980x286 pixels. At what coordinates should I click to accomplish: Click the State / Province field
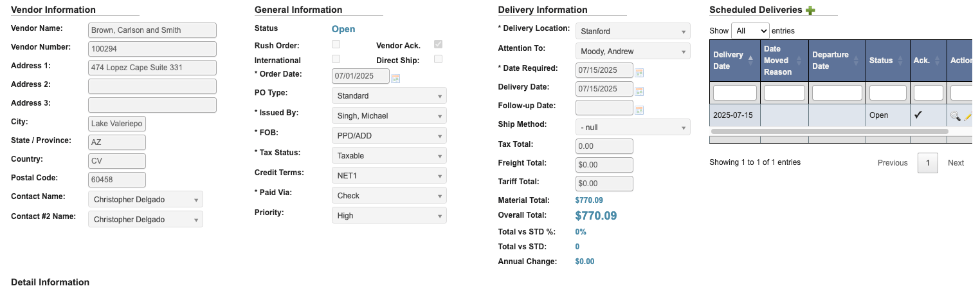117,142
